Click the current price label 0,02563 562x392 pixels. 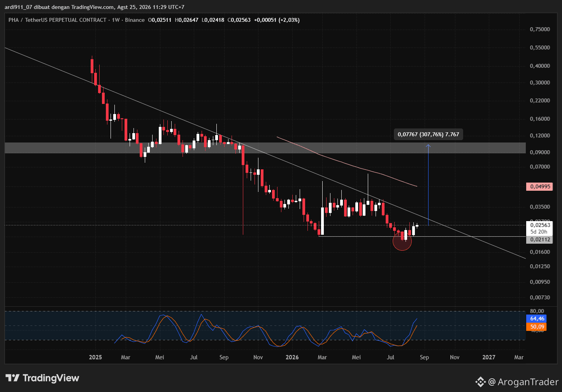click(539, 225)
